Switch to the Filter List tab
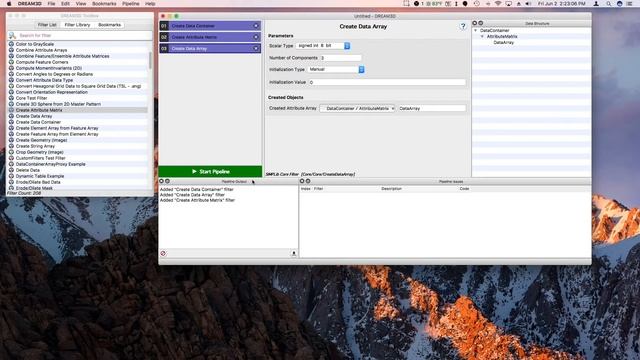Image resolution: width=640 pixels, height=360 pixels. pyautogui.click(x=47, y=25)
